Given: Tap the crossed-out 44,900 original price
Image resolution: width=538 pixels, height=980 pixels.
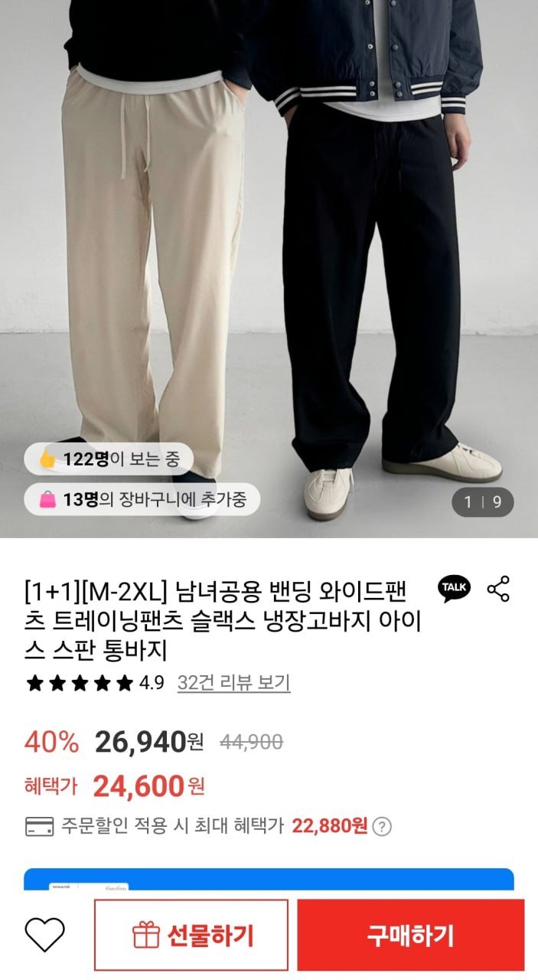Looking at the screenshot, I should 251,742.
